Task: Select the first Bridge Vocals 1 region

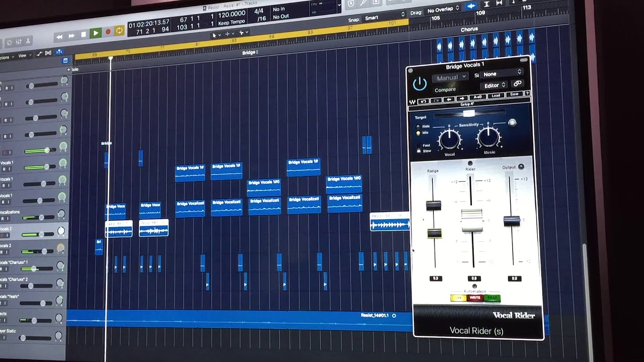Action: (x=190, y=172)
